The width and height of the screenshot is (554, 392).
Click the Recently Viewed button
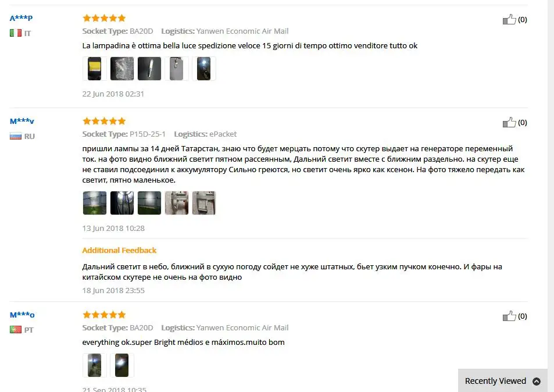502,381
